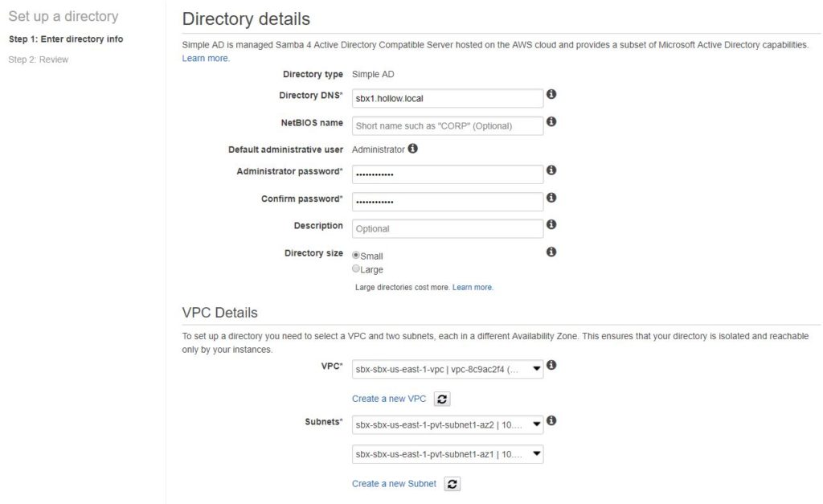Refresh the VPC list
The width and height of the screenshot is (823, 504).
click(441, 399)
